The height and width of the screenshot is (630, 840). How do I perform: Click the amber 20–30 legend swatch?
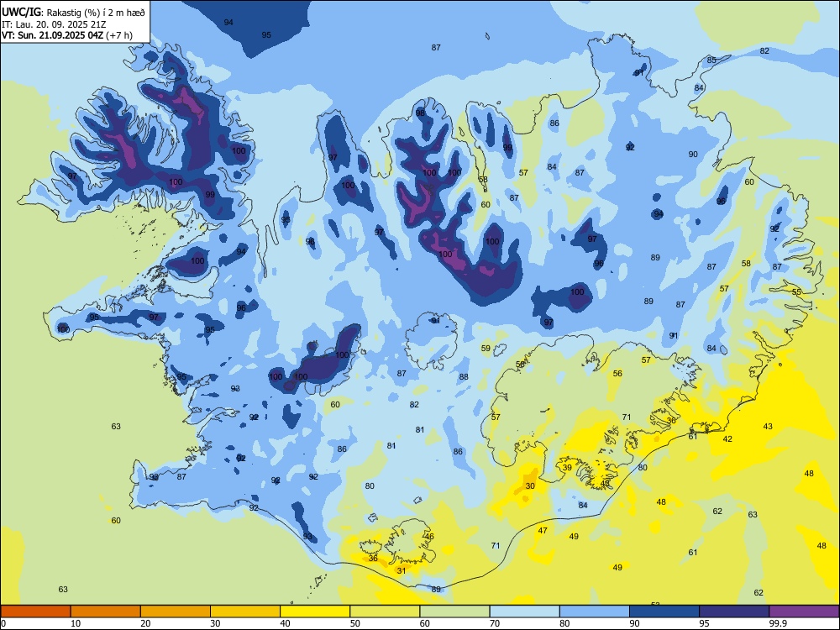click(176, 612)
